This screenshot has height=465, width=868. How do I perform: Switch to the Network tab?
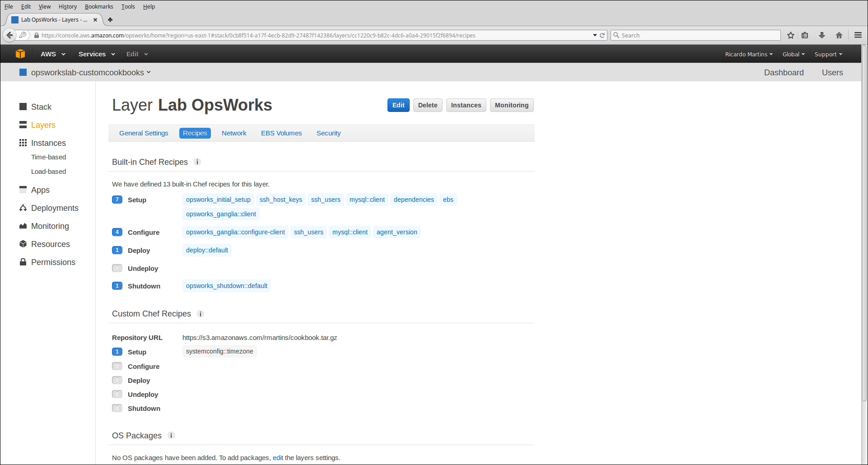(234, 133)
